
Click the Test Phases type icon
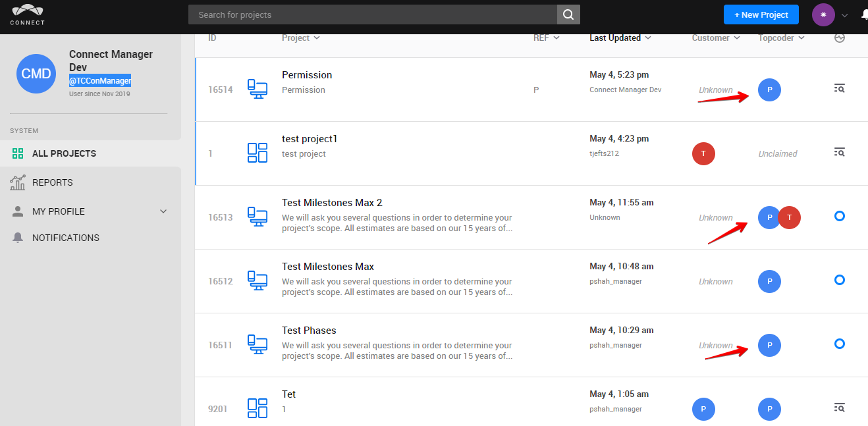(258, 344)
